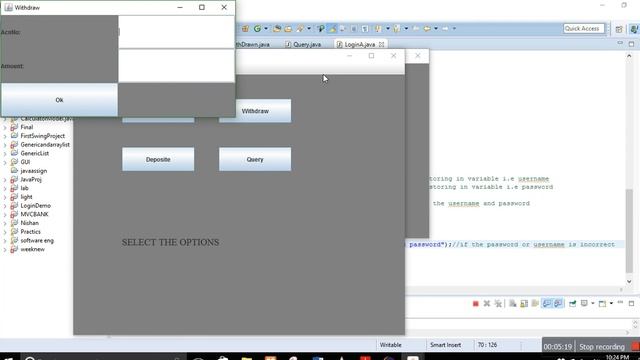Image resolution: width=640 pixels, height=360 pixels.
Task: Click the Open Type toolbar icon
Action: click(277, 29)
